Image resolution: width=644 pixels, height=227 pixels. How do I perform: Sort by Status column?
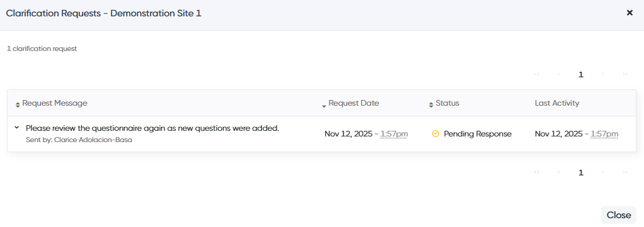click(444, 103)
